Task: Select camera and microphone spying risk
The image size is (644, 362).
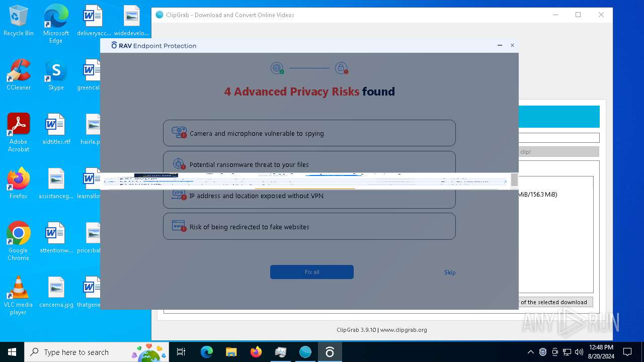Action: [309, 133]
